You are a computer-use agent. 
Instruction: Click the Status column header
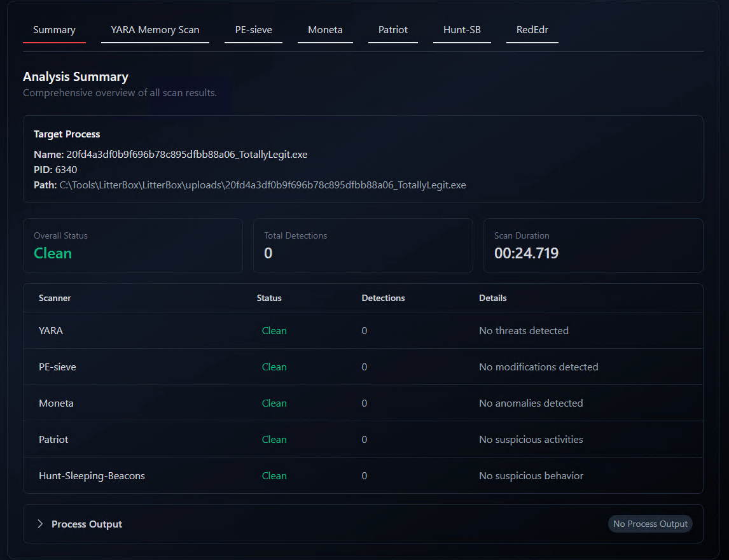coord(269,298)
